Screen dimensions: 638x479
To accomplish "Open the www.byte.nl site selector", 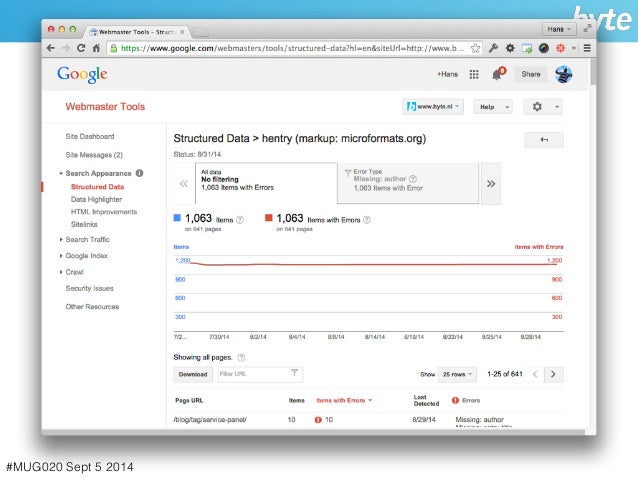I will pos(433,107).
